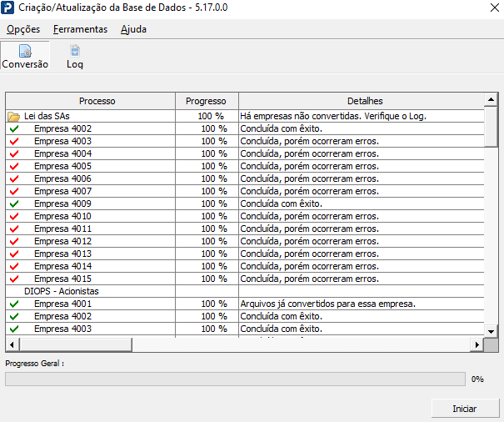This screenshot has width=504, height=422.
Task: Click the Iniciar button
Action: (x=465, y=409)
